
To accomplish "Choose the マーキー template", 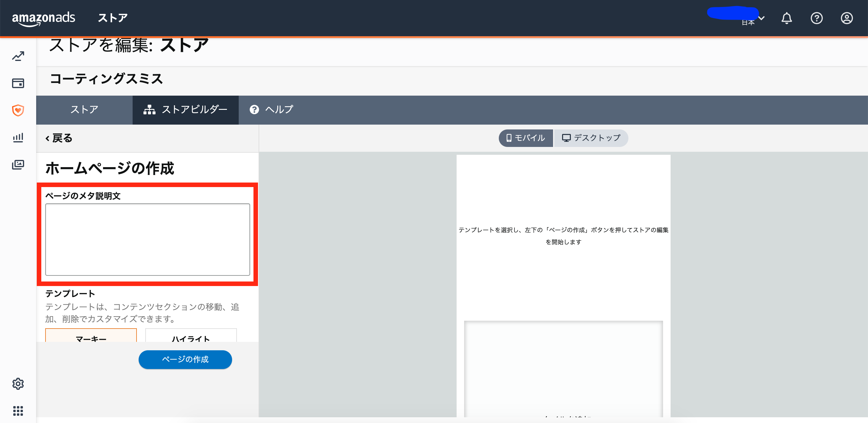I will 91,336.
